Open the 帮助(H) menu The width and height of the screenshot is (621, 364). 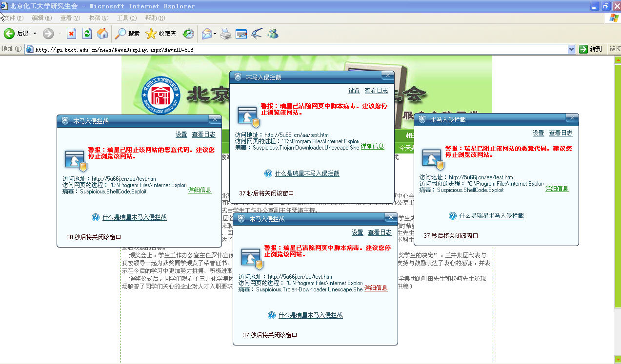coord(155,18)
